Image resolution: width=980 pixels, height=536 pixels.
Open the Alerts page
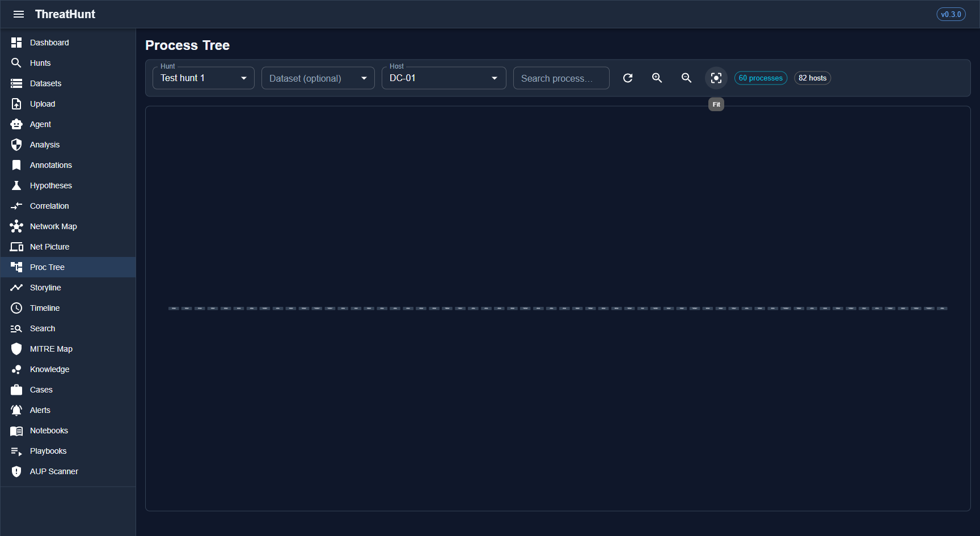68,410
